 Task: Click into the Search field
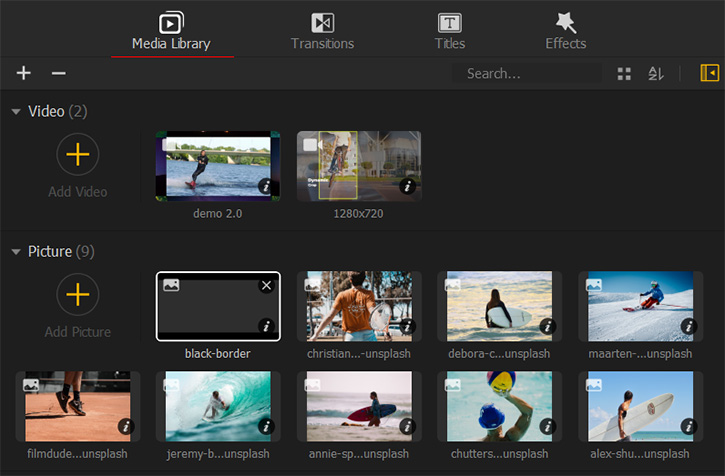click(525, 74)
